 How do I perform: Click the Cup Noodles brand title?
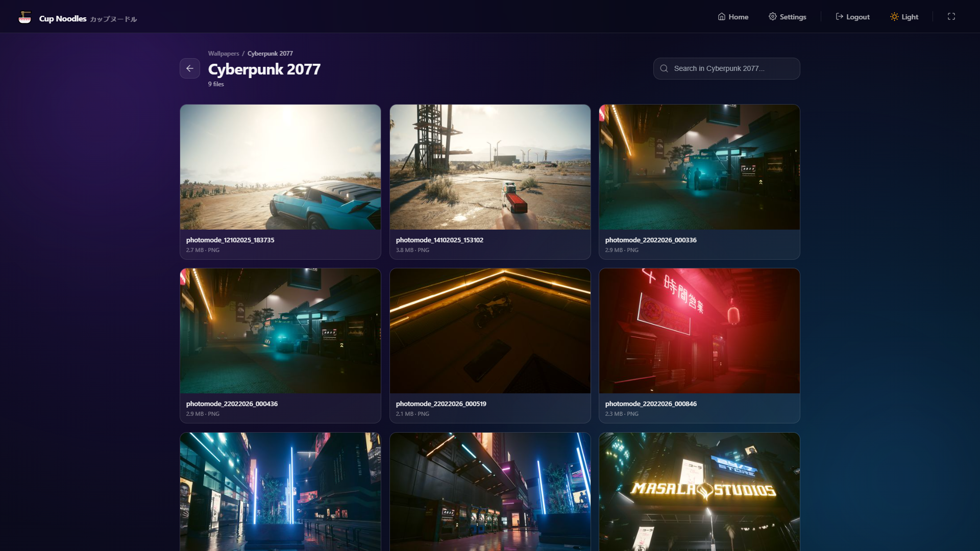[63, 18]
